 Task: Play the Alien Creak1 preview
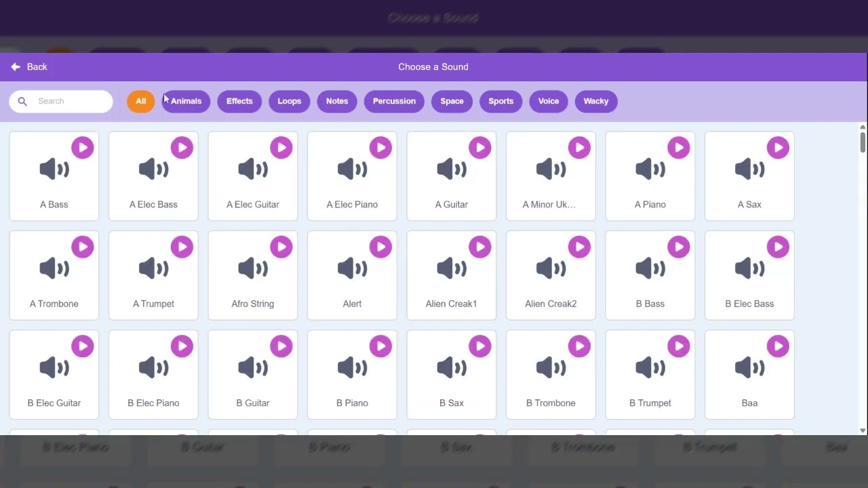[x=480, y=247]
